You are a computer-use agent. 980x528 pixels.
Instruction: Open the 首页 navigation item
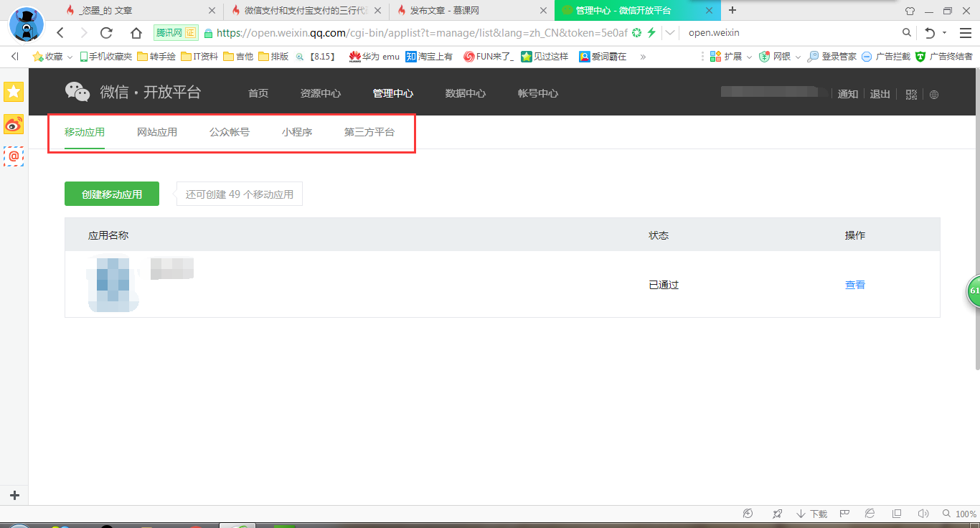click(258, 93)
